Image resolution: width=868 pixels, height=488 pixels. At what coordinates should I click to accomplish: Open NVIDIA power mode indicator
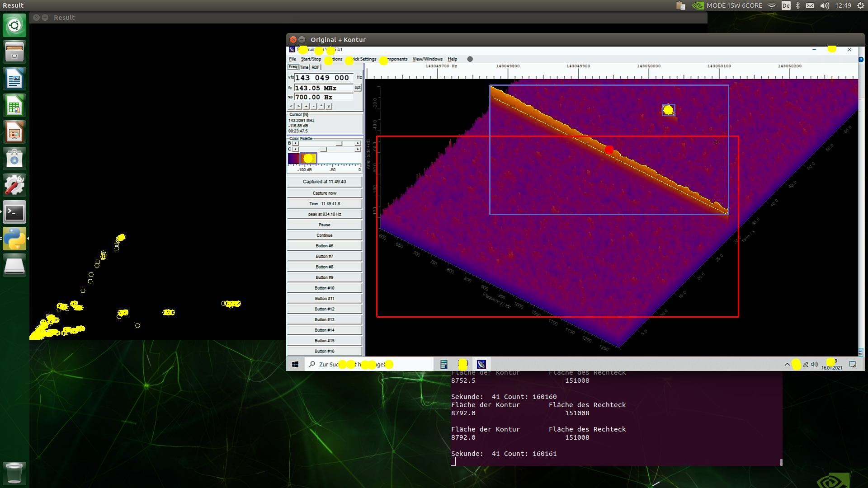click(727, 5)
